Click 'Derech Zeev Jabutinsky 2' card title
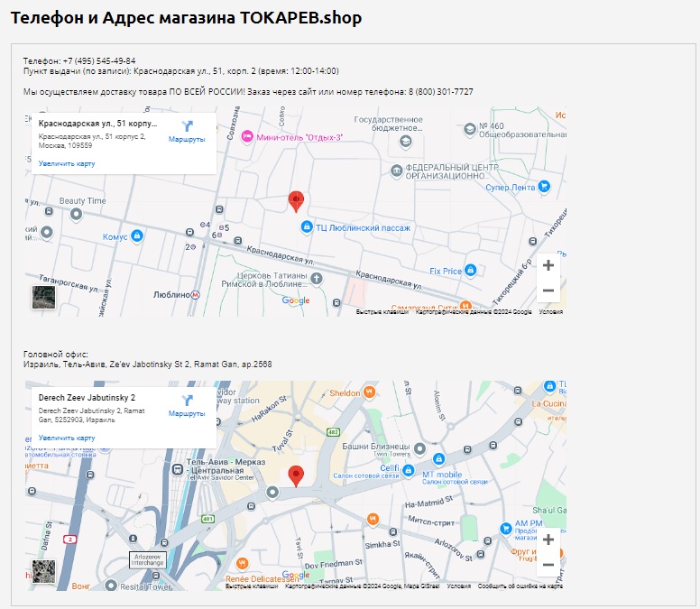The image size is (700, 609). [87, 397]
